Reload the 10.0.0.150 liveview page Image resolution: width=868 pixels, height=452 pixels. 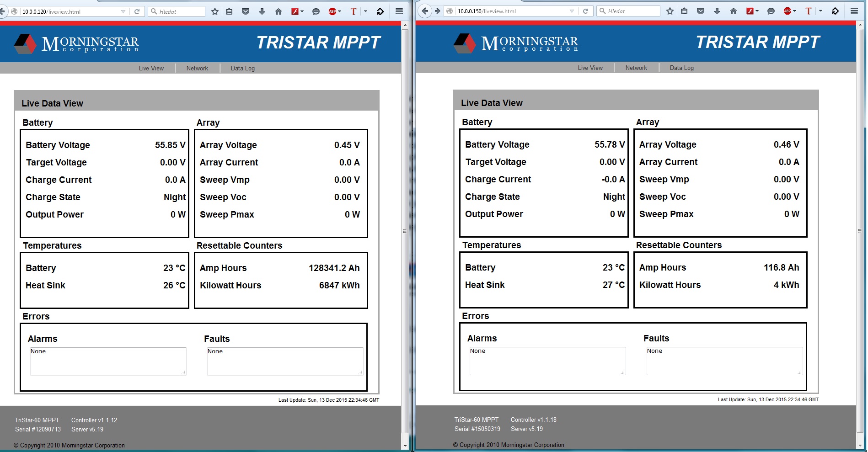[x=585, y=11]
